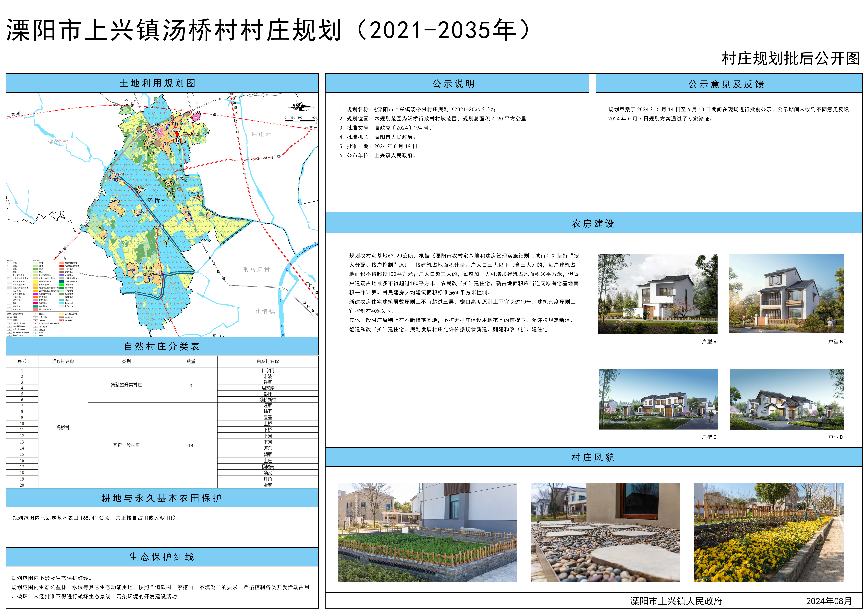This screenshot has width=868, height=614.
Task: Click the 集聚提升类村庄 cell in the table
Action: click(x=126, y=385)
